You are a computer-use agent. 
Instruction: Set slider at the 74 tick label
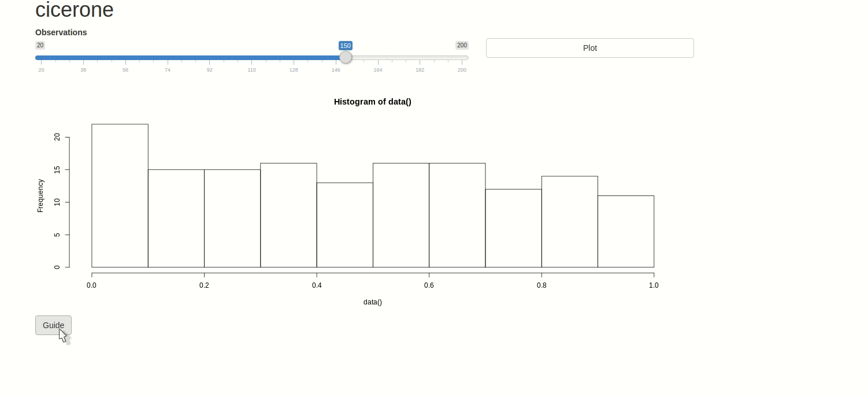168,70
